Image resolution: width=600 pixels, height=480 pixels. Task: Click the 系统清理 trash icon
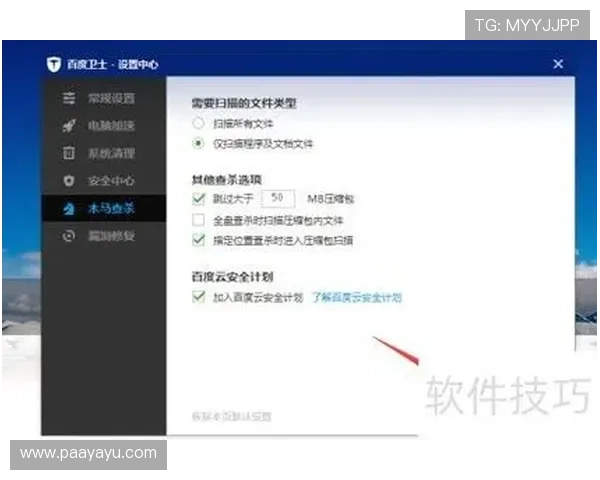pos(69,153)
